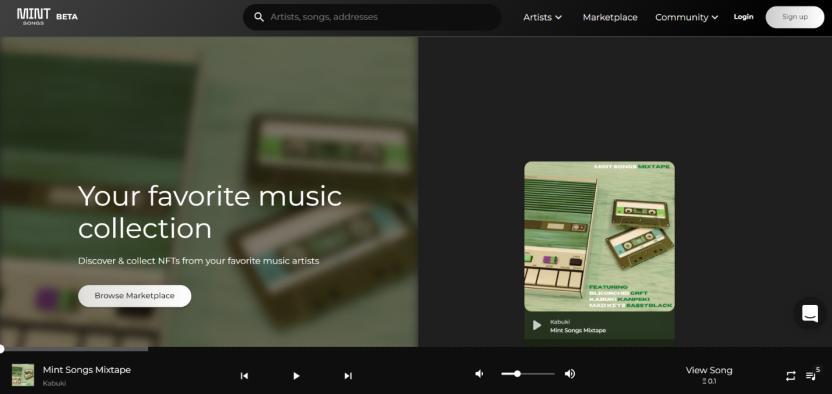Expand the Artists dropdown menu
The width and height of the screenshot is (832, 394).
(x=542, y=17)
